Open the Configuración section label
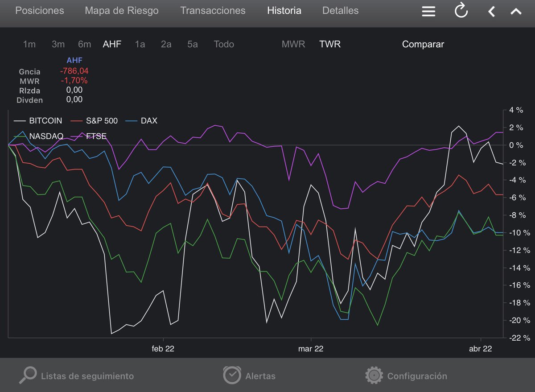The image size is (535, 392). [x=417, y=376]
